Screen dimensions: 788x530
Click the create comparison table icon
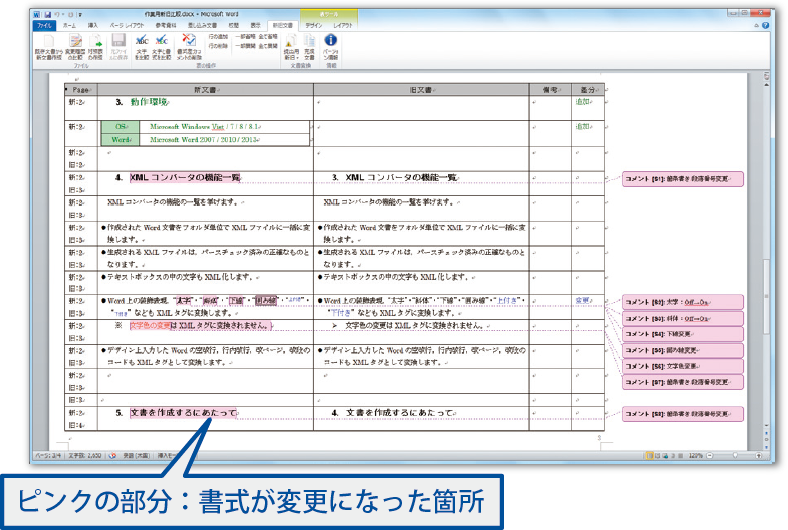click(95, 43)
